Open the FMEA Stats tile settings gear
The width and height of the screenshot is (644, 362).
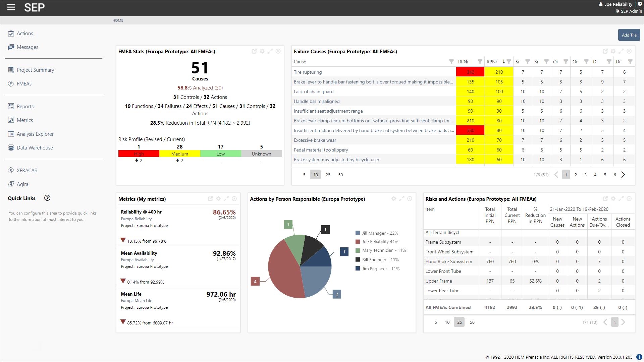pos(262,51)
